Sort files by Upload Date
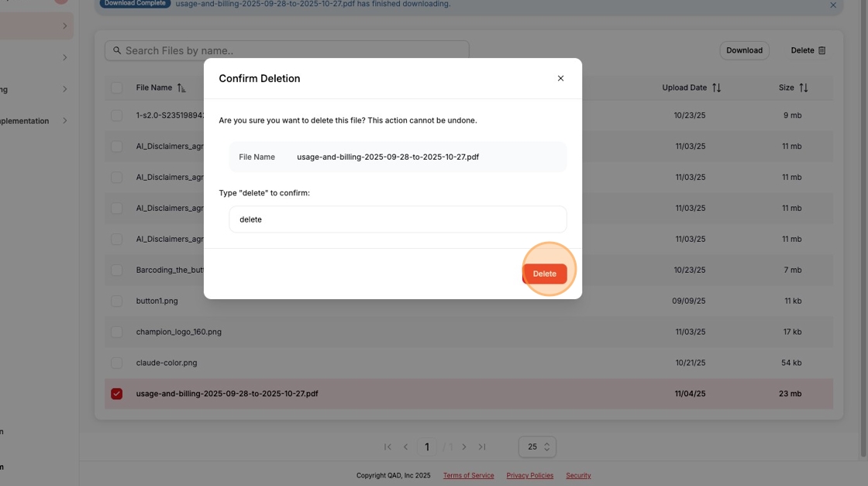Screen dimensions: 868x486 (x=716, y=87)
